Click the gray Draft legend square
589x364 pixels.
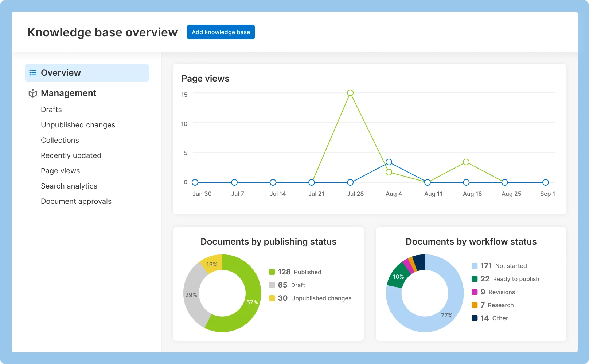(272, 285)
